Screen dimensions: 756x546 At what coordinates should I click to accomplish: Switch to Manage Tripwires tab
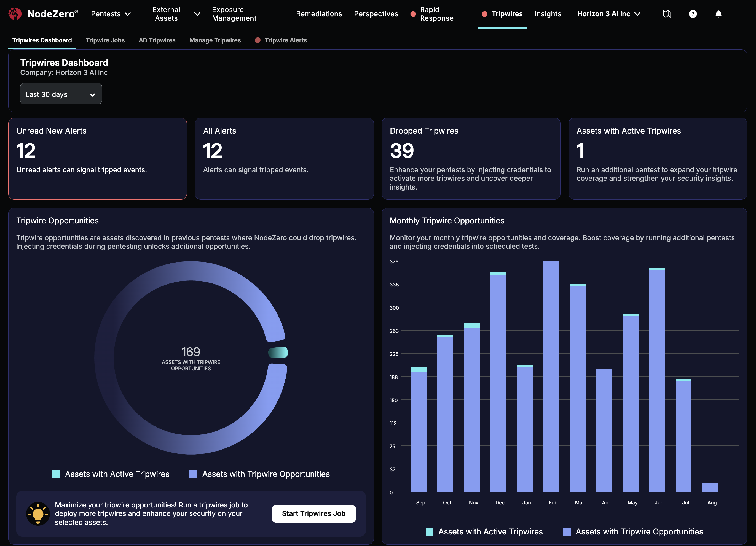coord(215,40)
